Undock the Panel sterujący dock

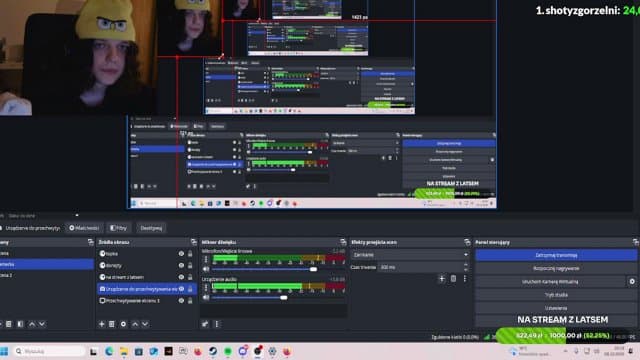[x=636, y=242]
